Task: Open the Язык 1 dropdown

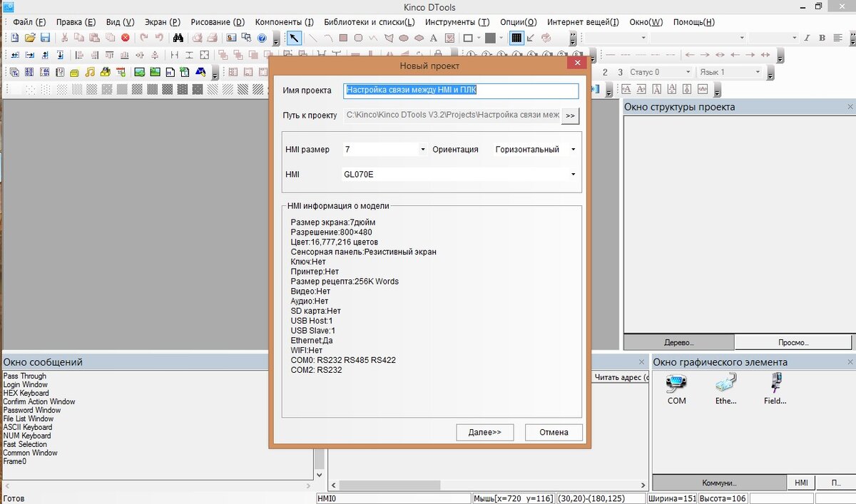Action: click(x=758, y=72)
